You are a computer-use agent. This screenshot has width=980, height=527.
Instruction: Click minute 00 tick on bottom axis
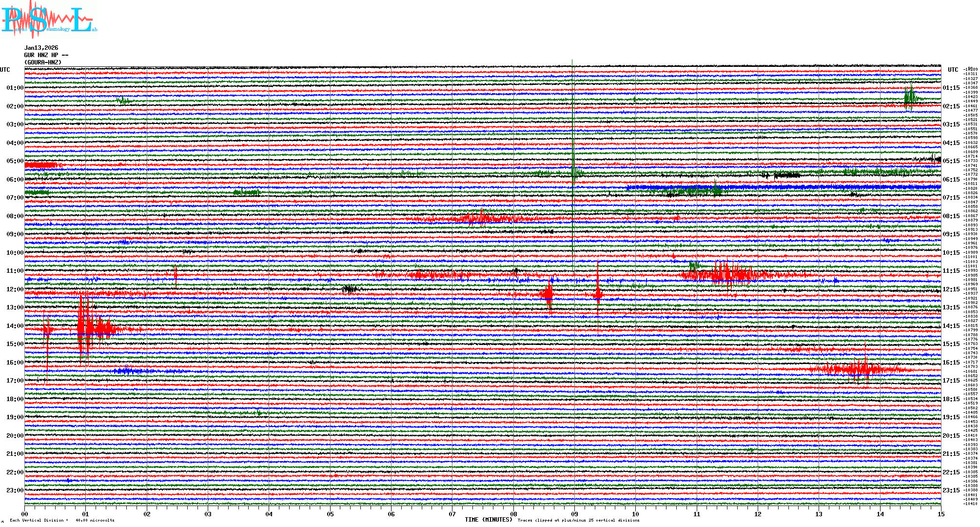25,514
